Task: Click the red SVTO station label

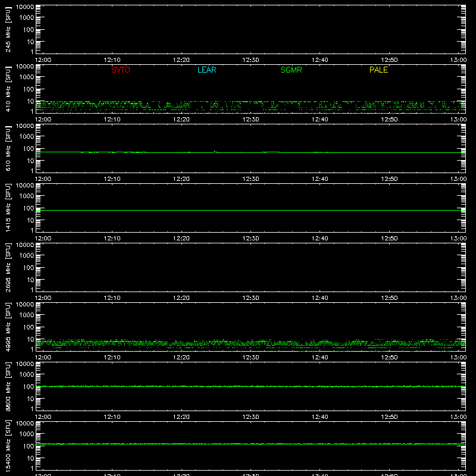Action: pyautogui.click(x=121, y=70)
